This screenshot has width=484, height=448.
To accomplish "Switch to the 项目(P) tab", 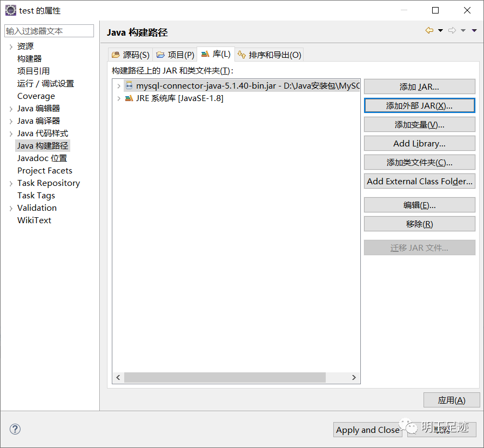I will pyautogui.click(x=175, y=55).
